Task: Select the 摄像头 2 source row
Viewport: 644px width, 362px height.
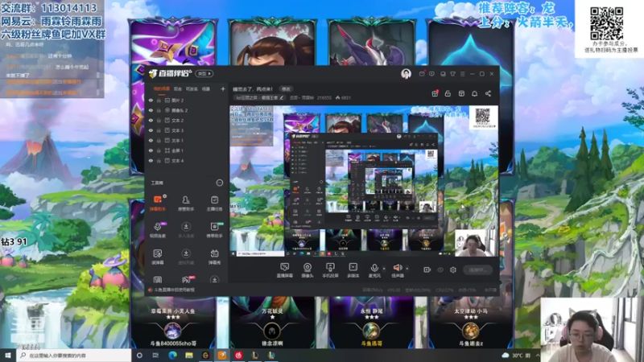Action: click(187, 110)
